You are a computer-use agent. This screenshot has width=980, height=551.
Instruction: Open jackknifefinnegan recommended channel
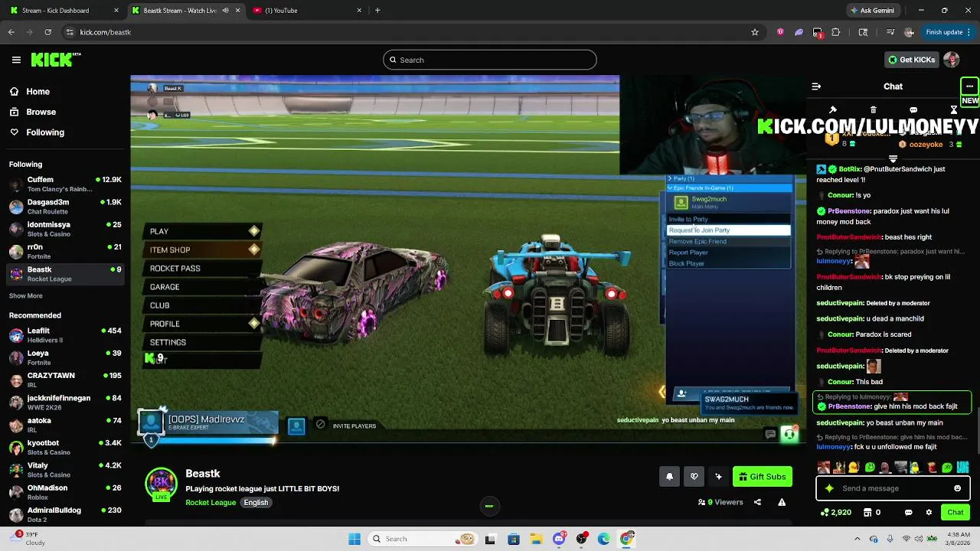click(64, 403)
